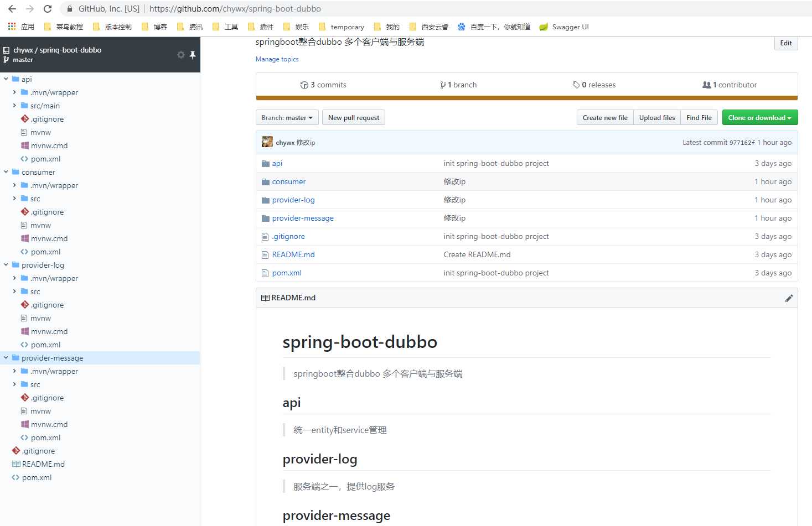Open the 版本控制 bookmark folder
This screenshot has height=526, width=812.
coord(112,27)
